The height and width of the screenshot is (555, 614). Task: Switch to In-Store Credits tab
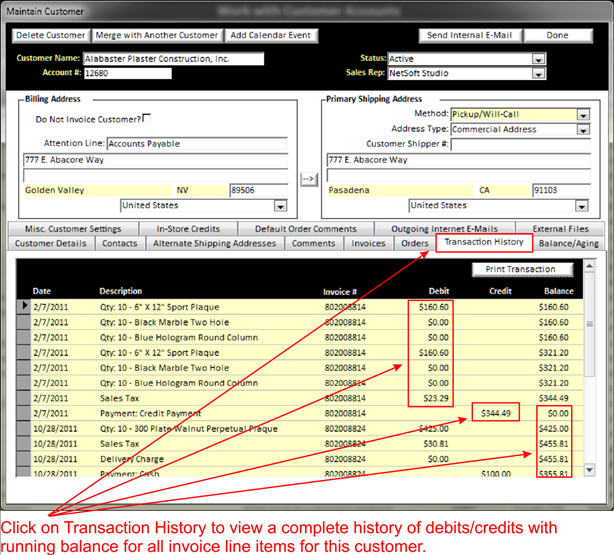point(188,229)
